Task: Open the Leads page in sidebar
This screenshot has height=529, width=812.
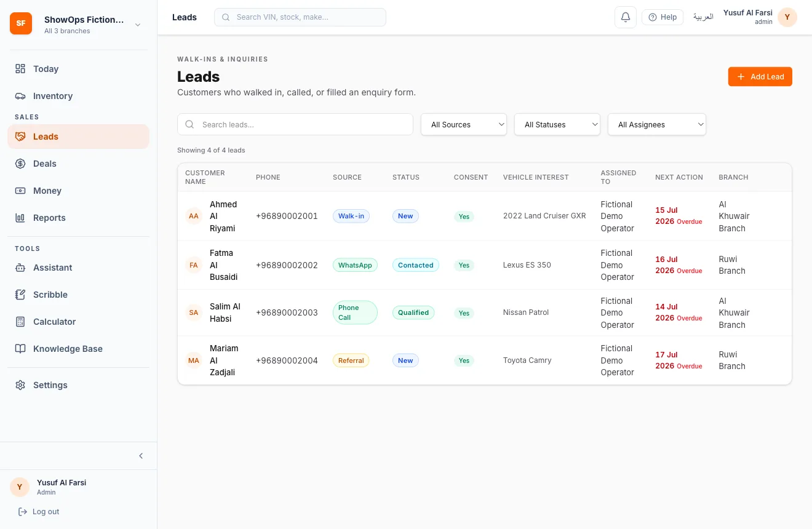Action: pos(78,137)
